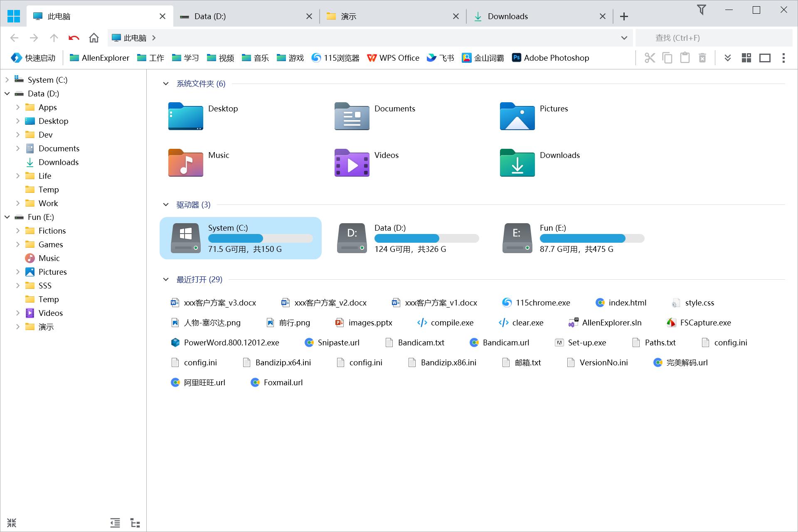Toggle the preview pane rectangle icon

click(x=765, y=58)
